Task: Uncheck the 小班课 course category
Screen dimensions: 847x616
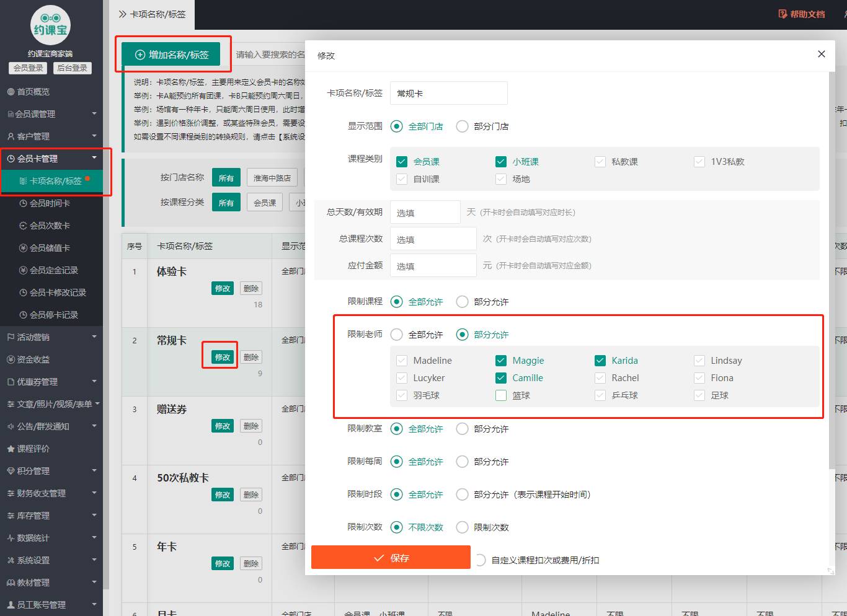Action: (x=501, y=162)
